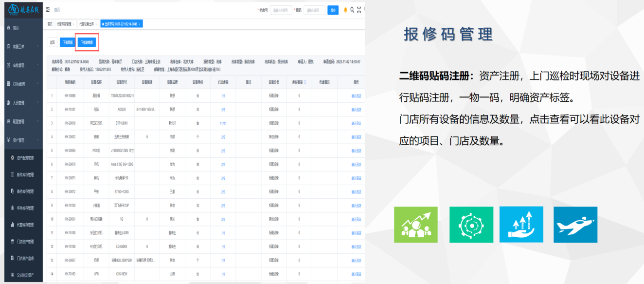Screen dimensions: 644x284
Task: Collapse the 资产管理 sidebar menu
Action: coord(22,140)
